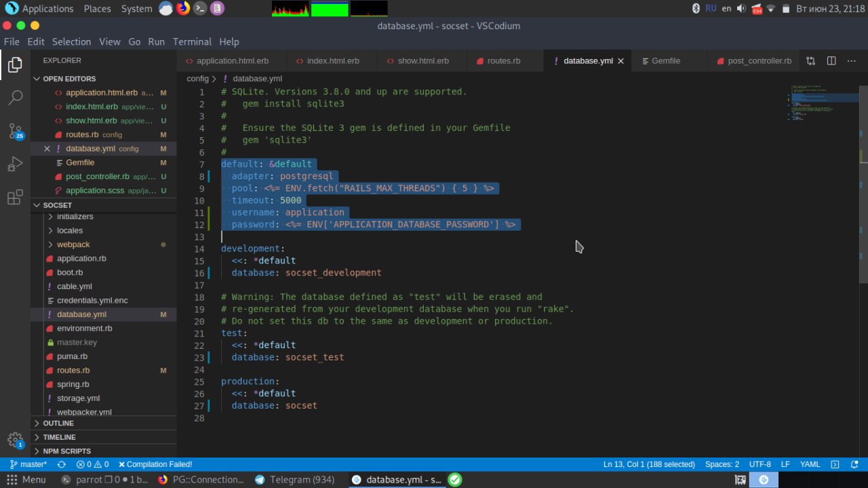Viewport: 868px width, 488px height.
Task: Open the Places menu in top panel
Action: click(97, 8)
